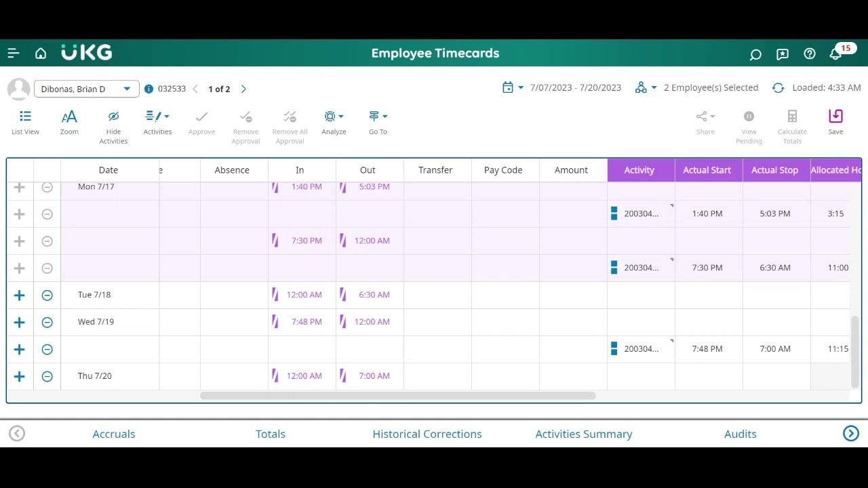Go to the next employee
This screenshot has width=868, height=488.
(243, 89)
